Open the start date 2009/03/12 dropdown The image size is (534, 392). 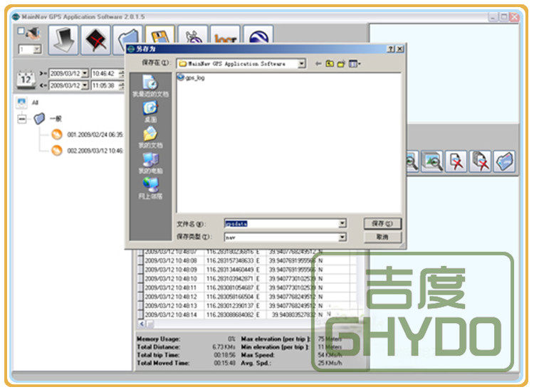(85, 73)
